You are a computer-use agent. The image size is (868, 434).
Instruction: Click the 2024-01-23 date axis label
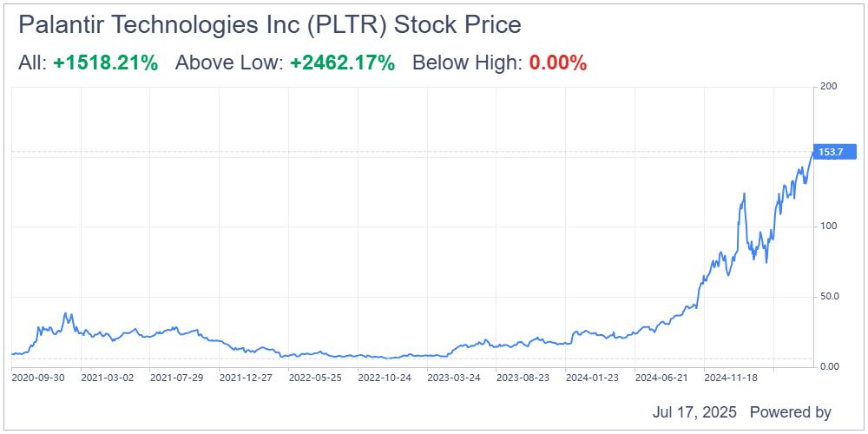coord(592,378)
